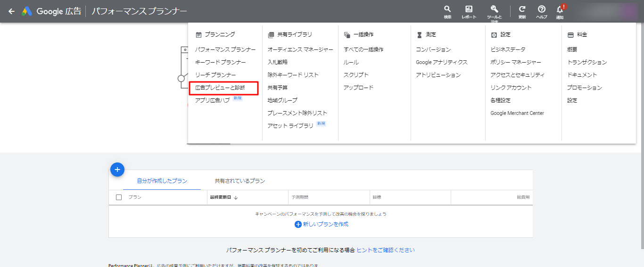Screen dimensions: 644x267
Task: Open the ヒントをご確認ください link
Action: pyautogui.click(x=386, y=250)
